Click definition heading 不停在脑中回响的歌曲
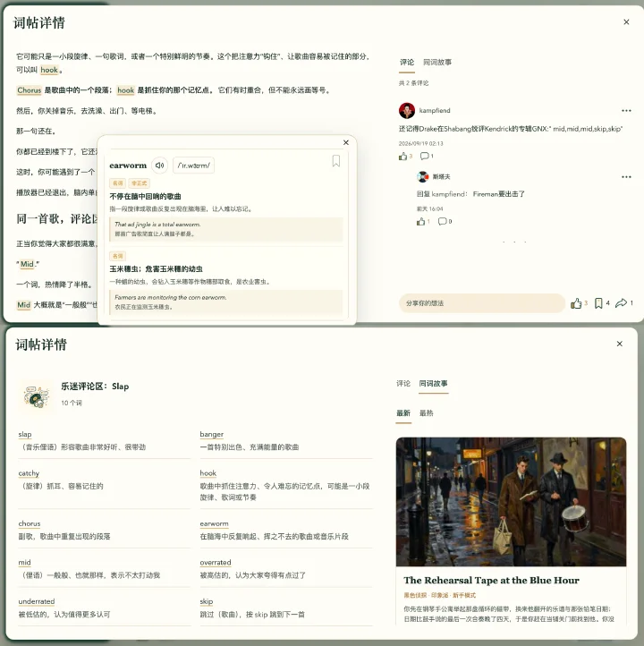644x646 pixels. (145, 197)
